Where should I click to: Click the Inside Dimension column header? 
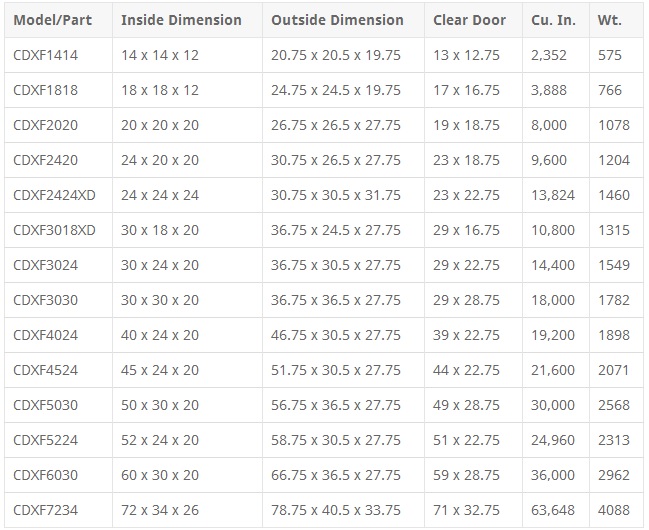[x=181, y=20]
